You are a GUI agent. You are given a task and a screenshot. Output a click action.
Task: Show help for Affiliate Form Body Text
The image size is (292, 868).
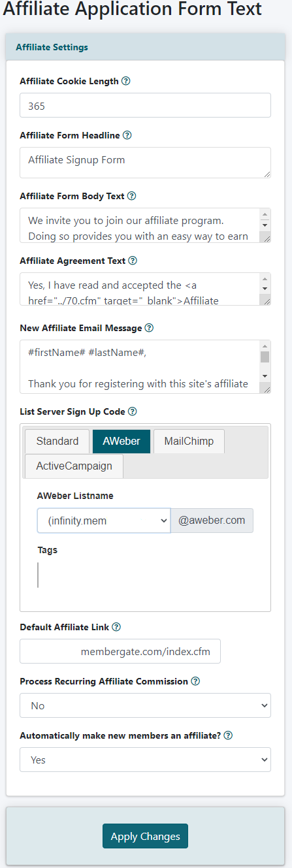click(x=131, y=196)
